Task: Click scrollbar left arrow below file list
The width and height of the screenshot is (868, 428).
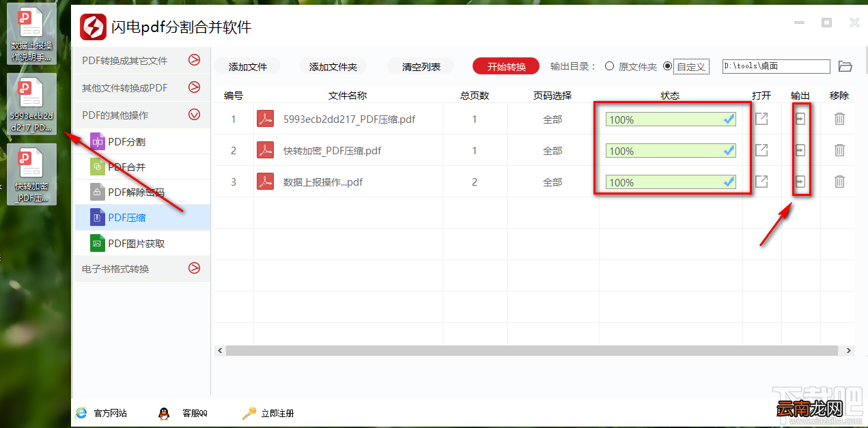Action: pyautogui.click(x=220, y=350)
